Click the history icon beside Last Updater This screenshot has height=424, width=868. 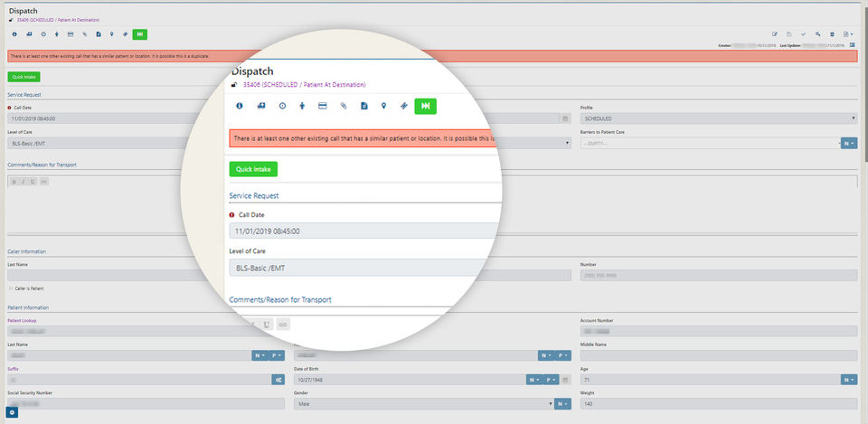853,45
